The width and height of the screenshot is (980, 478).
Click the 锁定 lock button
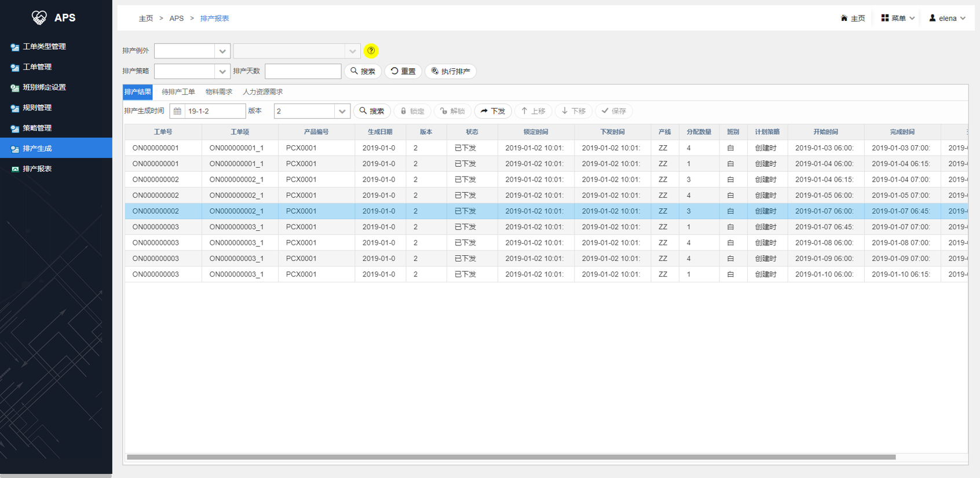412,111
